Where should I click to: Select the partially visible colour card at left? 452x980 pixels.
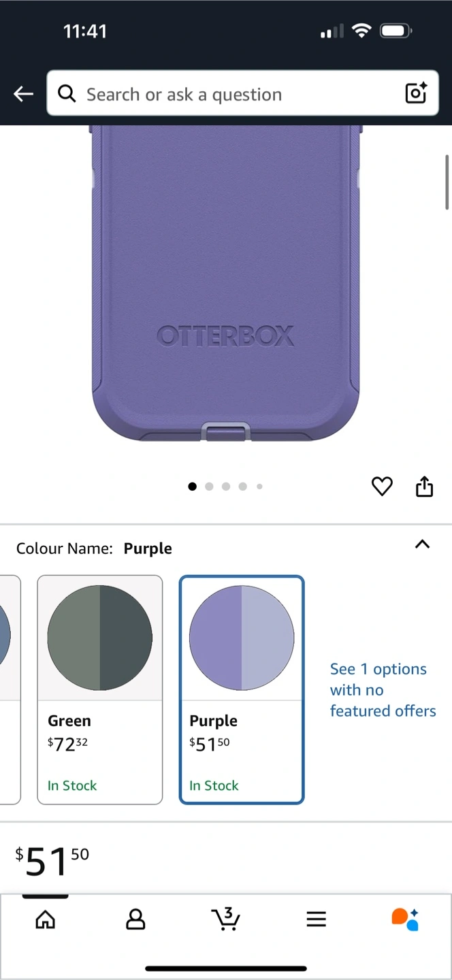point(10,689)
